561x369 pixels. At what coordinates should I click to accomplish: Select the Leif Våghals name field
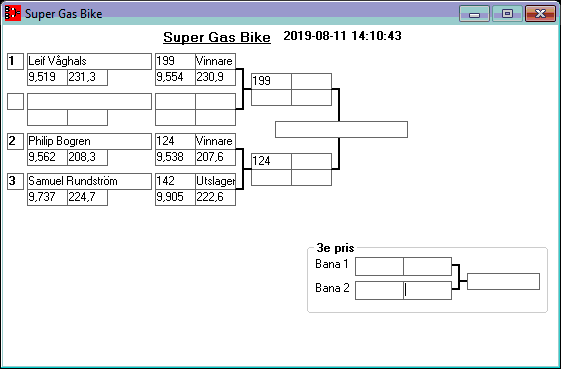pos(89,62)
